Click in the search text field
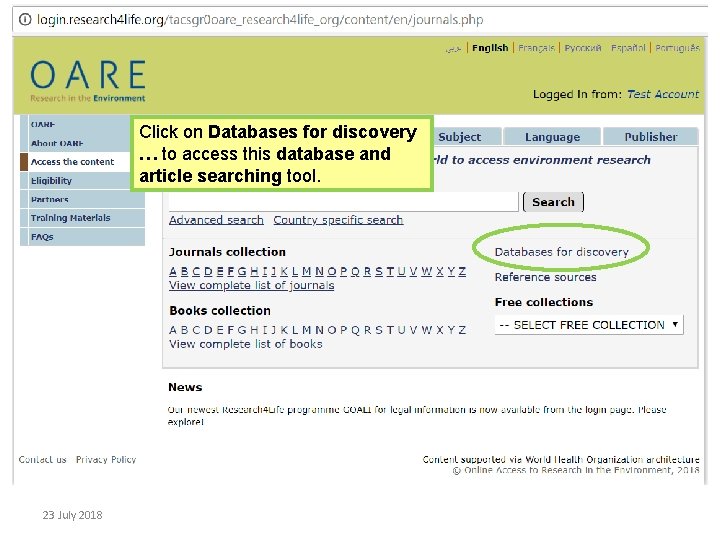The image size is (720, 540). (343, 202)
